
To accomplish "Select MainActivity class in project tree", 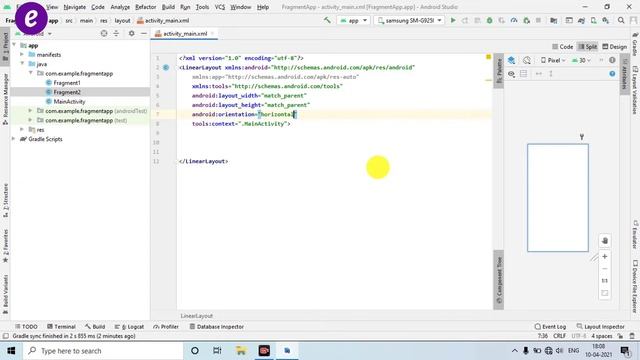I will (x=69, y=101).
